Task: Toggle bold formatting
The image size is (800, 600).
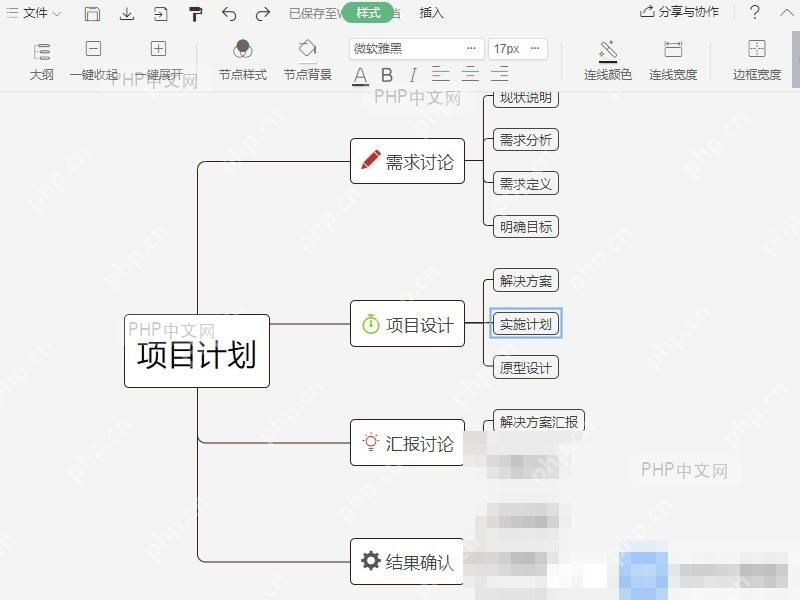Action: [387, 75]
